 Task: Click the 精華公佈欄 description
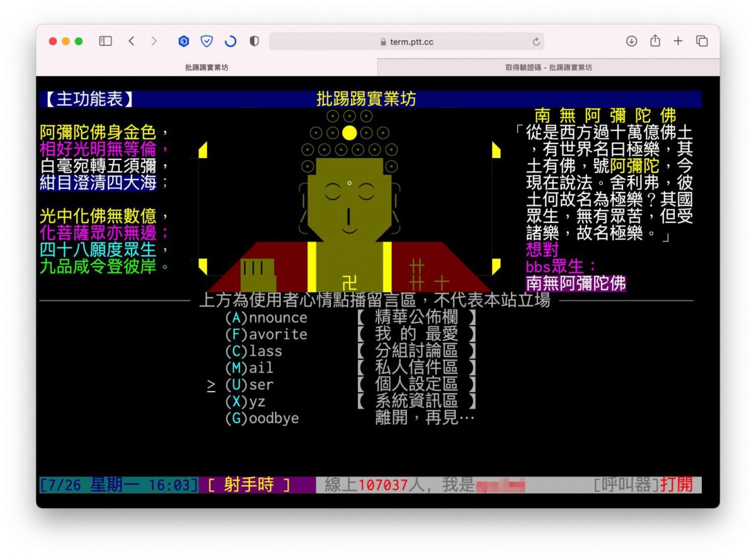416,317
